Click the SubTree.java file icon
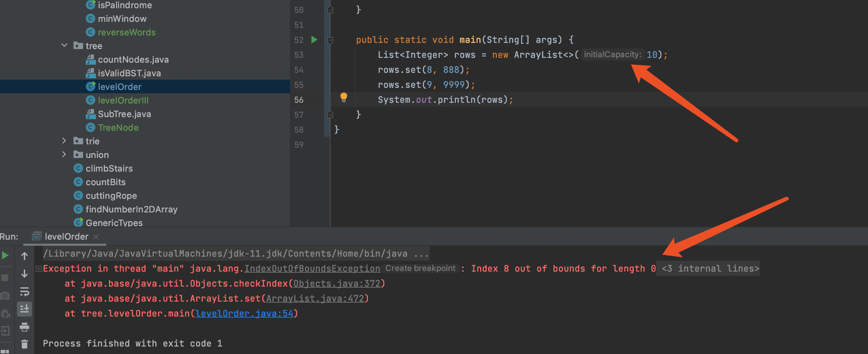Screen dimensions: 868x354 [x=91, y=114]
